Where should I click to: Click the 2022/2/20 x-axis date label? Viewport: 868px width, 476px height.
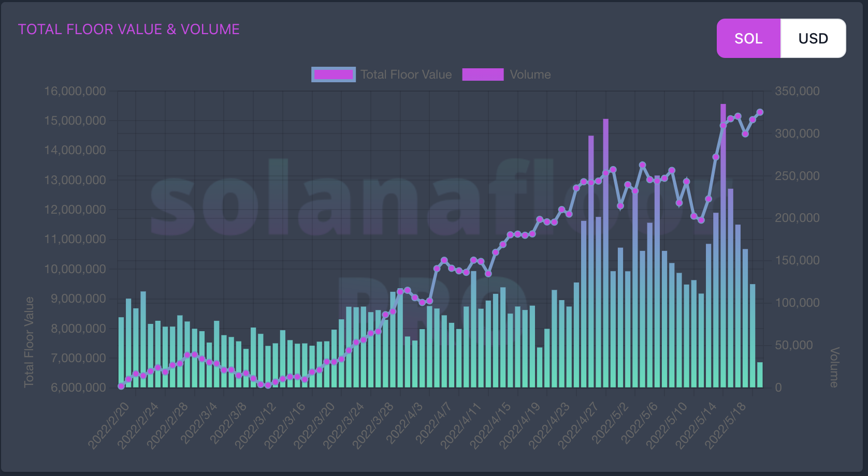109,425
